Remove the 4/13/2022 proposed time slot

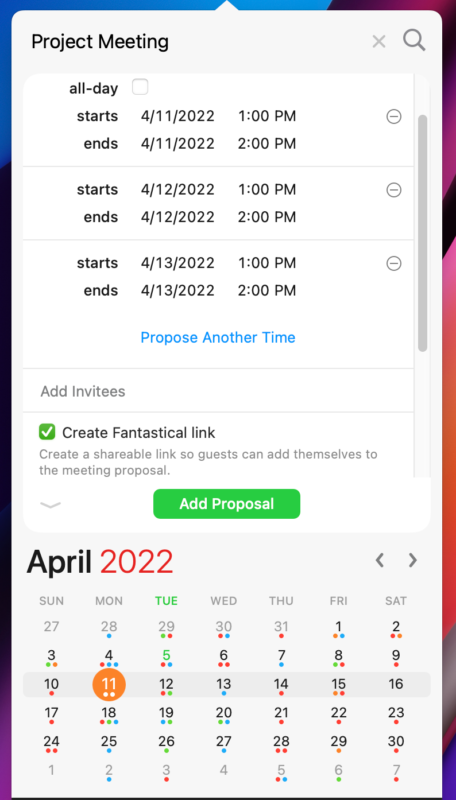point(393,263)
